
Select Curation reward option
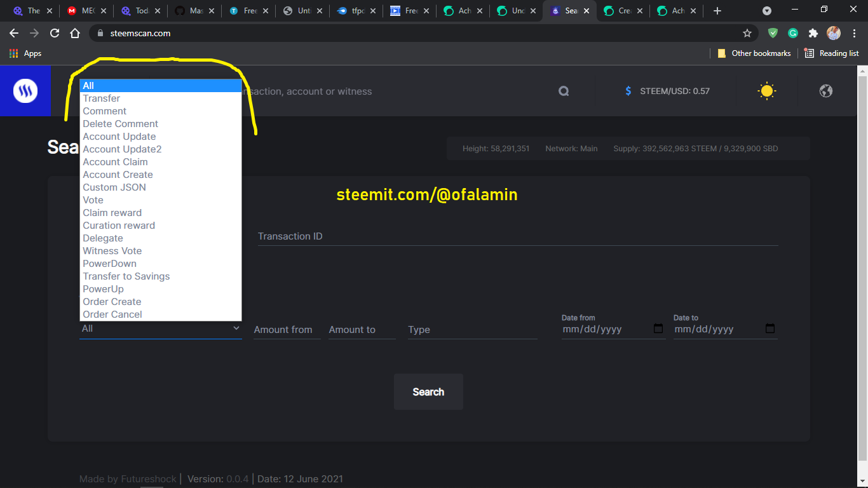point(161,226)
